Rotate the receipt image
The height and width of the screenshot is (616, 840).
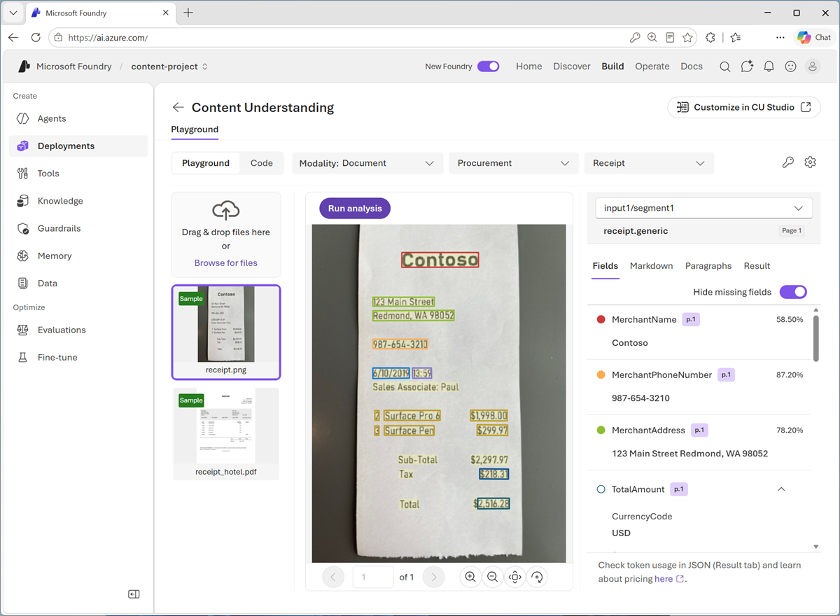point(537,577)
